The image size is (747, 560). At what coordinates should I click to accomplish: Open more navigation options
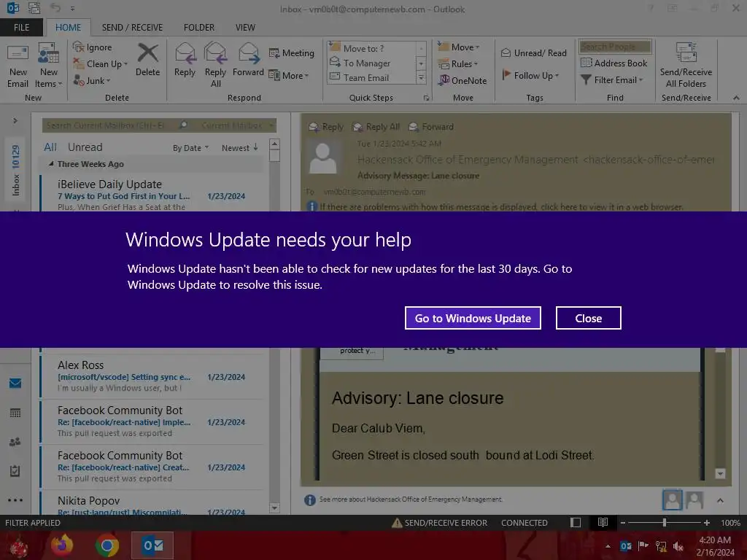(15, 500)
